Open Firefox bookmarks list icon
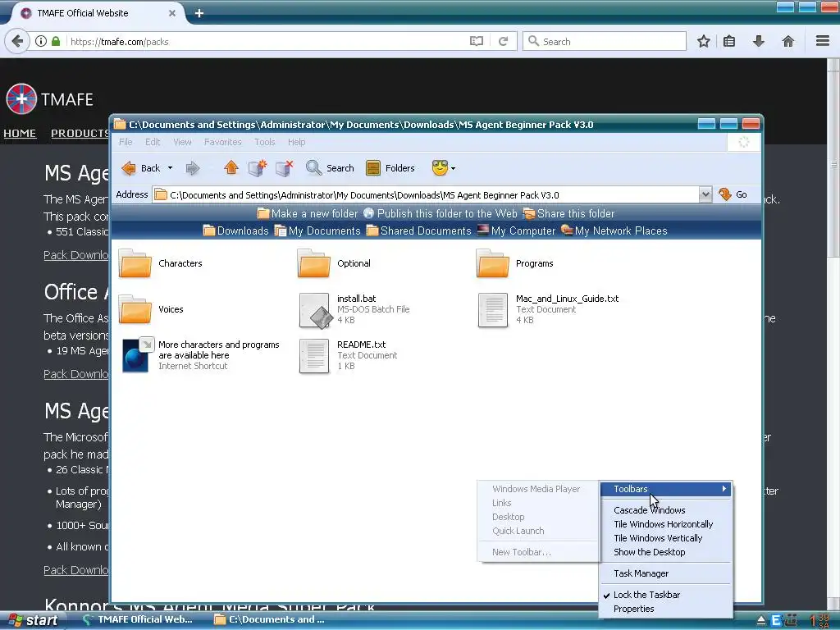The width and height of the screenshot is (840, 630). point(729,41)
